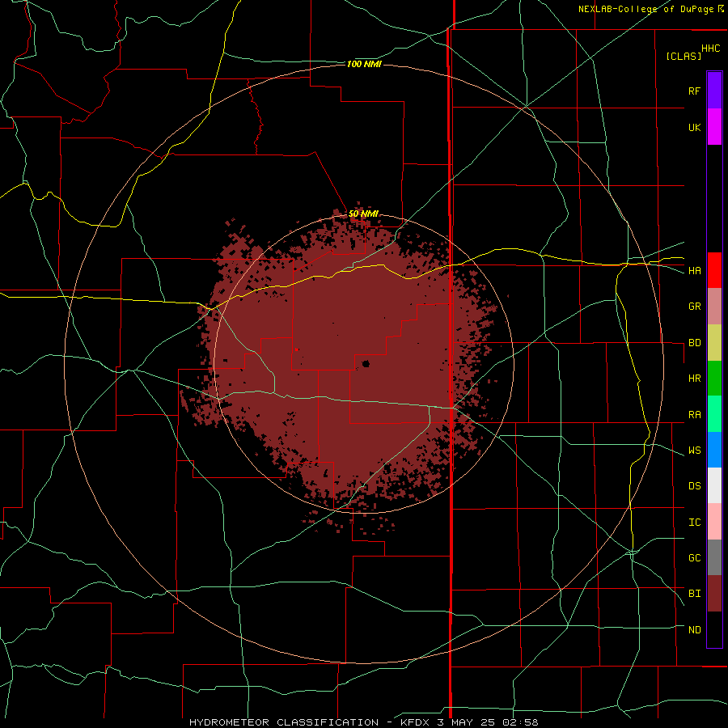Click the DS legend label
The height and width of the screenshot is (728, 728).
coord(694,486)
